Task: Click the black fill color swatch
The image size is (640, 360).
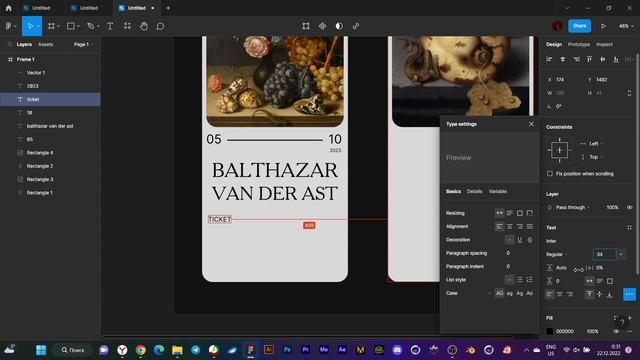Action: click(550, 331)
